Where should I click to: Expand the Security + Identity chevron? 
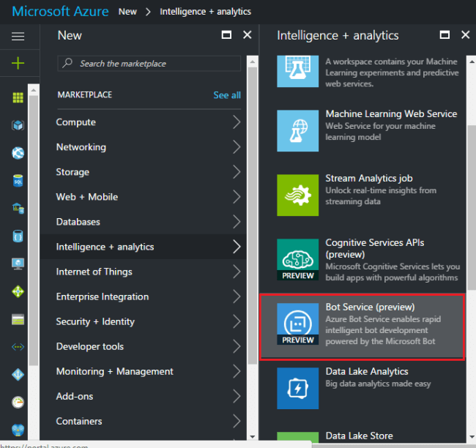tap(237, 321)
